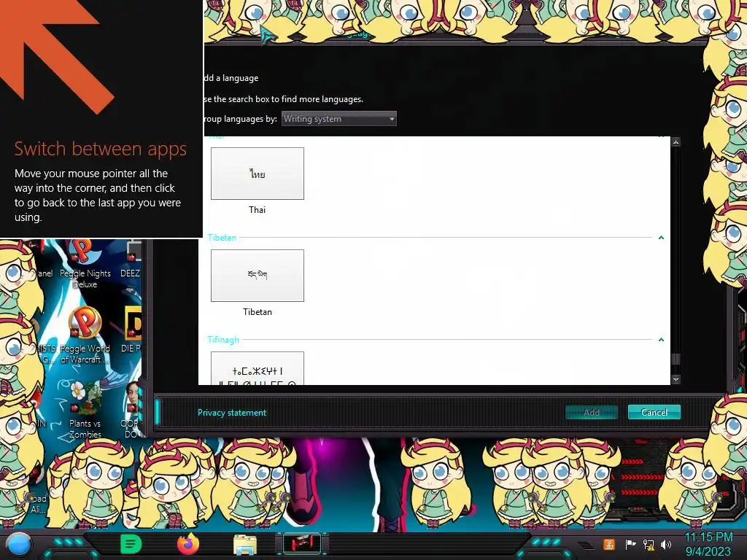
Task: Open Peggle World of Warcraft desktop shortcut
Action: [85, 335]
